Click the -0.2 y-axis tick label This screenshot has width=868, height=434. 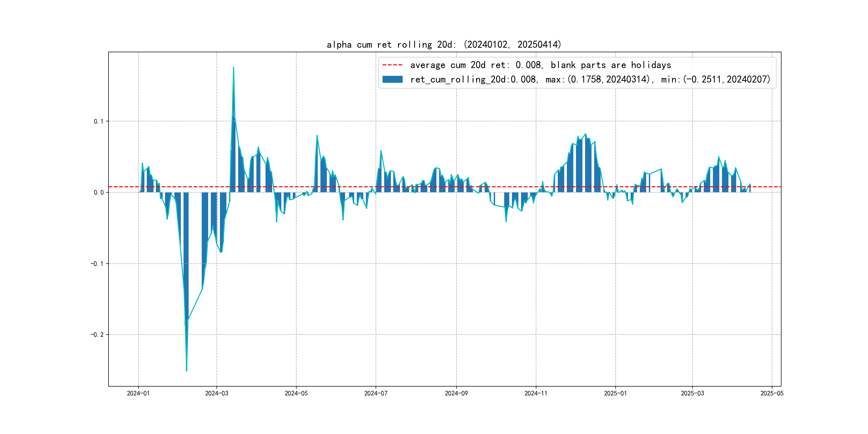tap(97, 335)
